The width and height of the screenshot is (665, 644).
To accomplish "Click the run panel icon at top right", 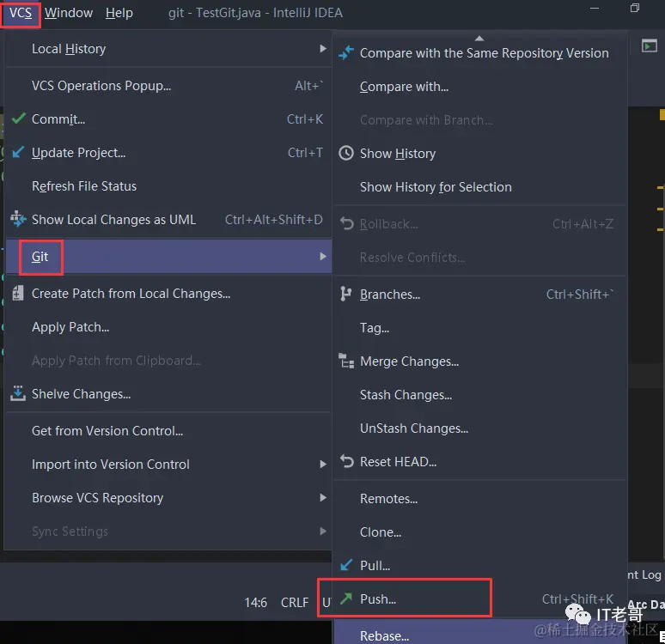I will click(x=650, y=46).
